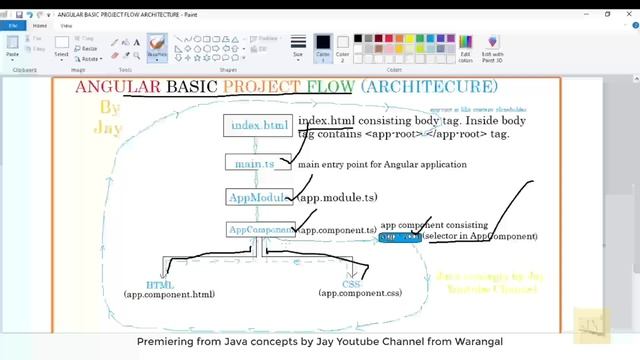Pick the Right triangle shape
This screenshot has width=640, height=360.
click(178, 49)
